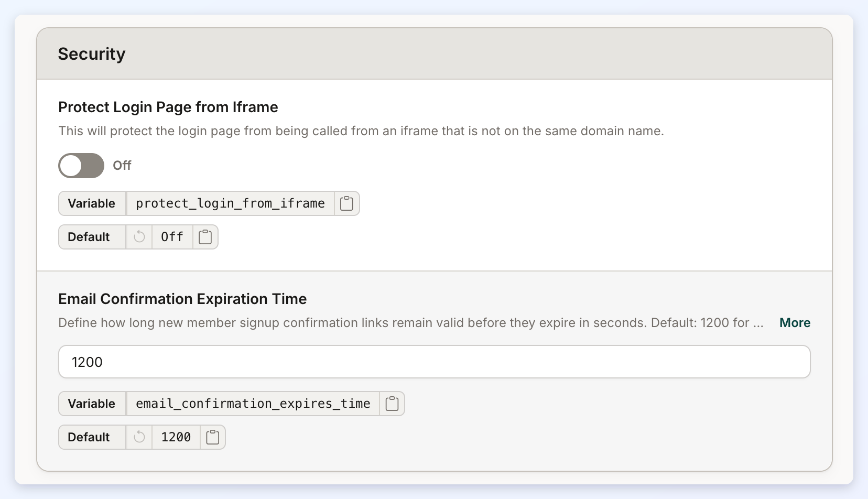The image size is (868, 499).
Task: Toggle Protect Login Page from Iframe switch
Action: pos(81,166)
